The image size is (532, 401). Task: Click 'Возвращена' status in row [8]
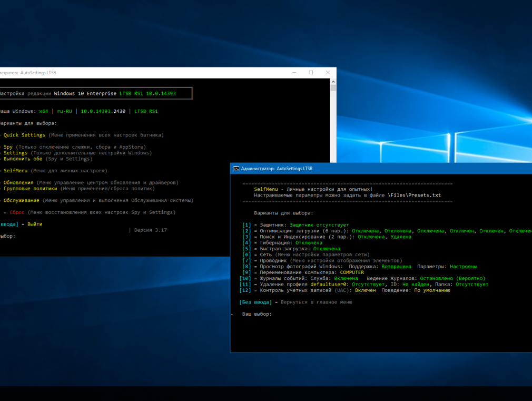click(x=396, y=267)
